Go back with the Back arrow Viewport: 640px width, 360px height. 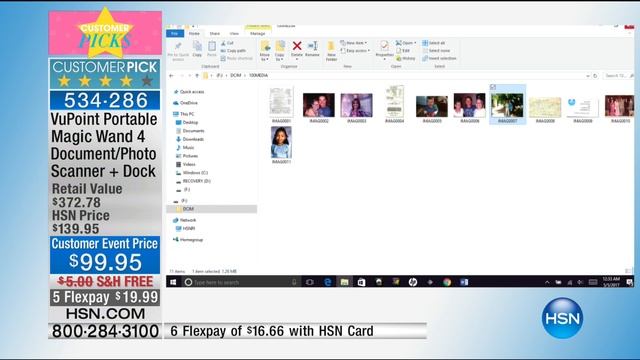click(x=171, y=76)
